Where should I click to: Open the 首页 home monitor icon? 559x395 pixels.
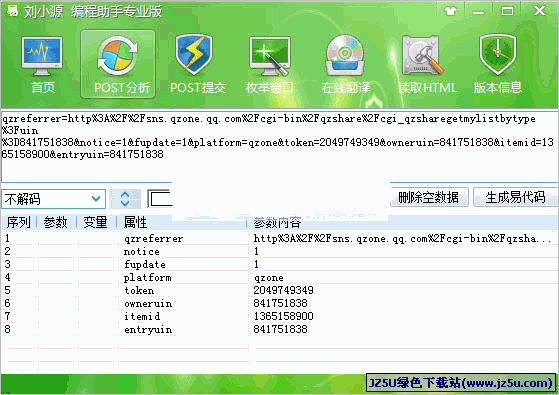42,57
